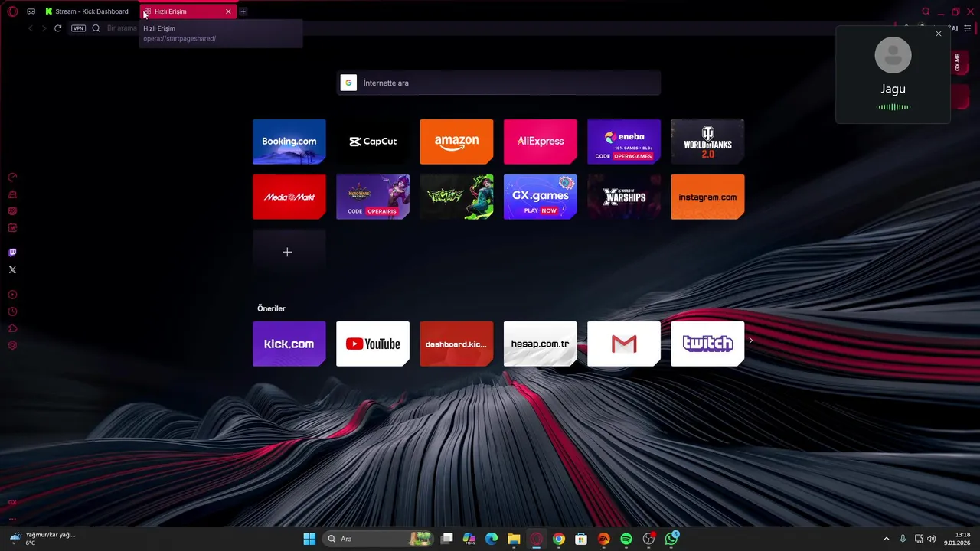Viewport: 980px width, 551px height.
Task: Open History clock icon in sidebar
Action: pyautogui.click(x=12, y=311)
